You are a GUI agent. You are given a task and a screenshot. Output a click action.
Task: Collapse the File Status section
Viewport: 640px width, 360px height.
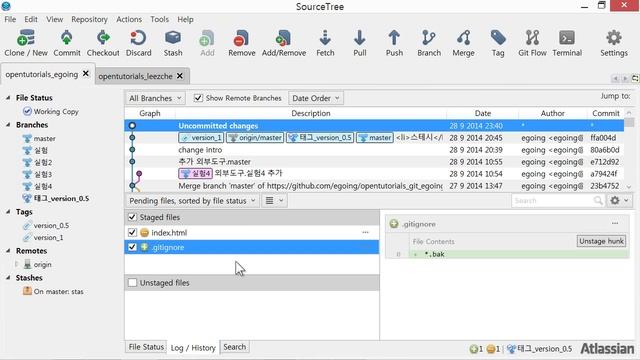(8, 98)
